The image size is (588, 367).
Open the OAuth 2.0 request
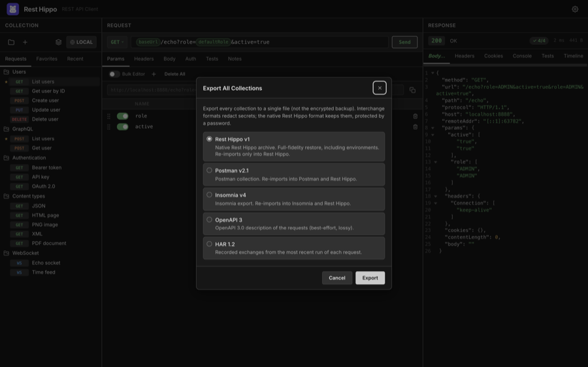[50, 186]
